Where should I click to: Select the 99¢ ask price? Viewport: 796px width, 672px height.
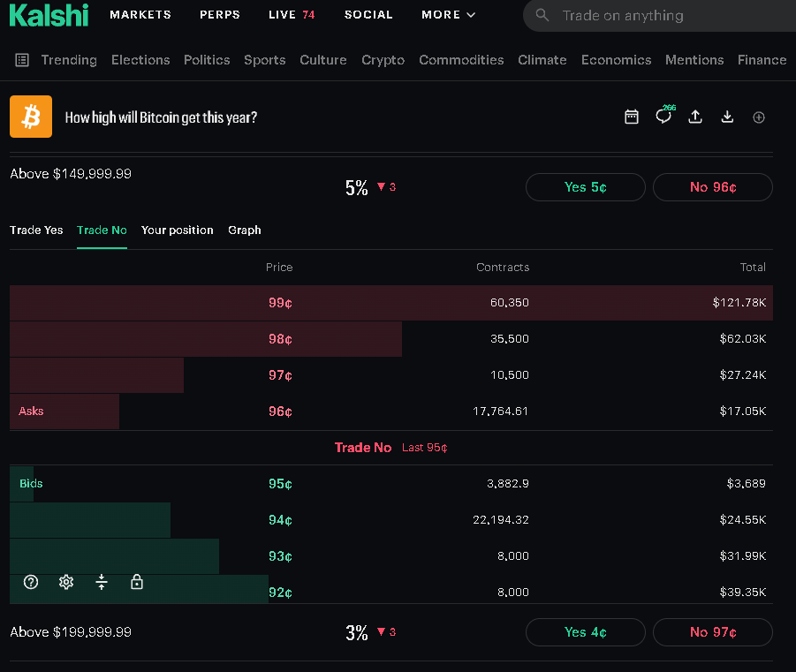click(280, 303)
